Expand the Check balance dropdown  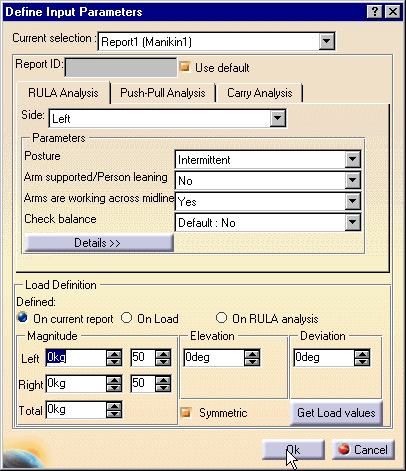(353, 222)
